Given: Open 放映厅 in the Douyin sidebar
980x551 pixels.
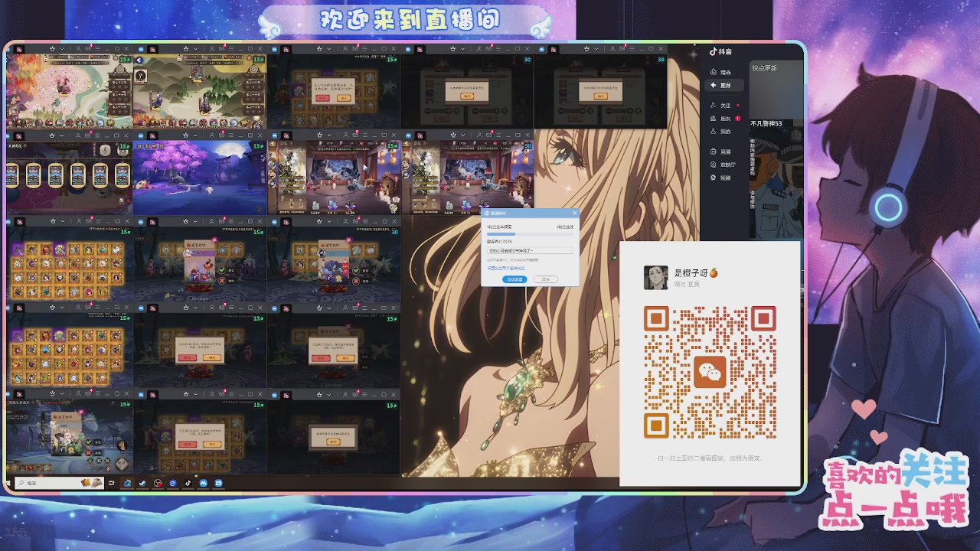Looking at the screenshot, I should 723,165.
